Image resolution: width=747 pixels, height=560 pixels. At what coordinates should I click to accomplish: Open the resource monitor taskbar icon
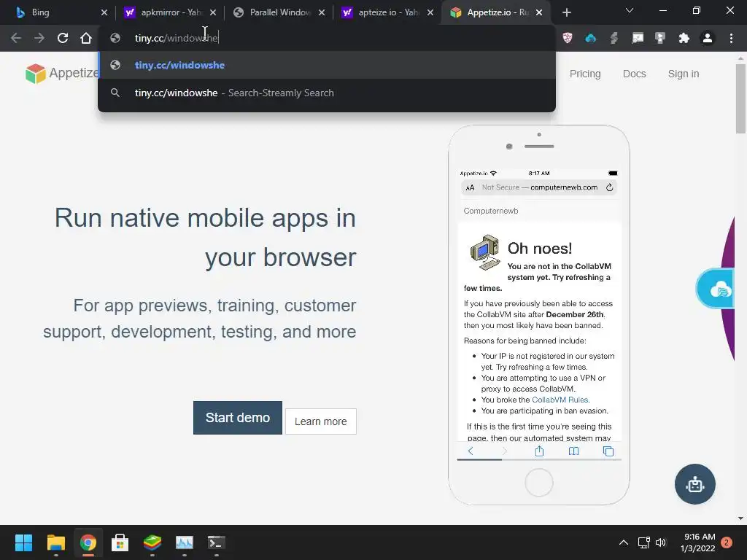[185, 542]
